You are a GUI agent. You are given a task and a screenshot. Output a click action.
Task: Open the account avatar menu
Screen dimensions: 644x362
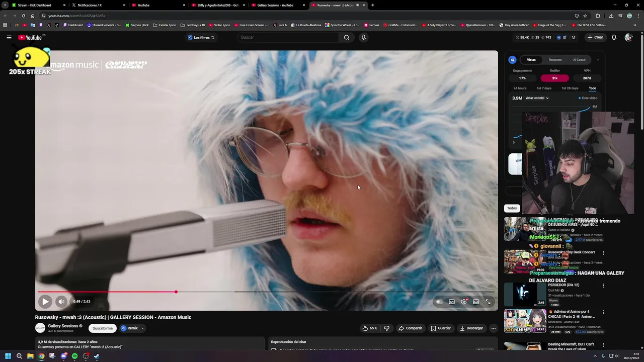pyautogui.click(x=628, y=37)
